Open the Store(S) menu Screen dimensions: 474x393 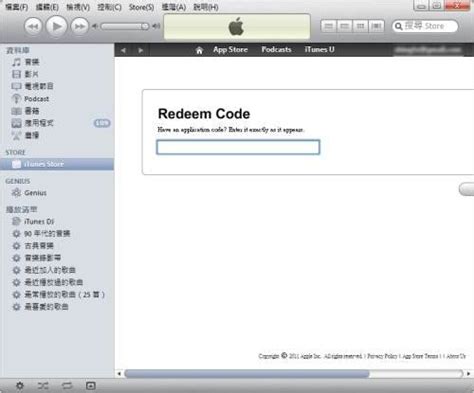click(141, 7)
